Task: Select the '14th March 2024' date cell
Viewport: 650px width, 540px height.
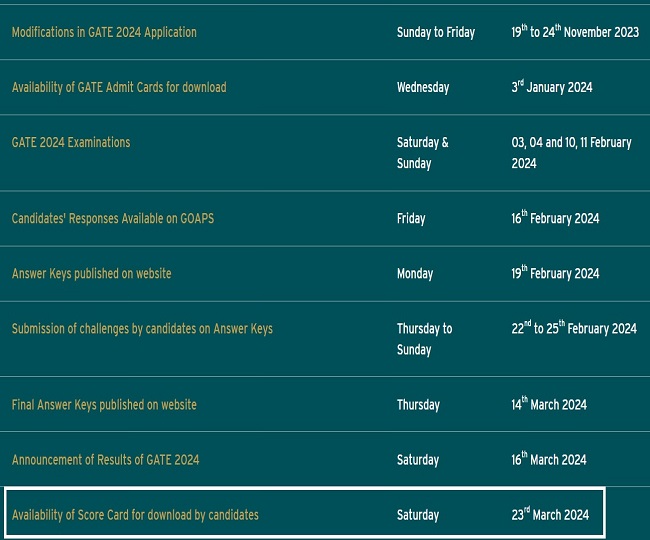Action: [548, 405]
